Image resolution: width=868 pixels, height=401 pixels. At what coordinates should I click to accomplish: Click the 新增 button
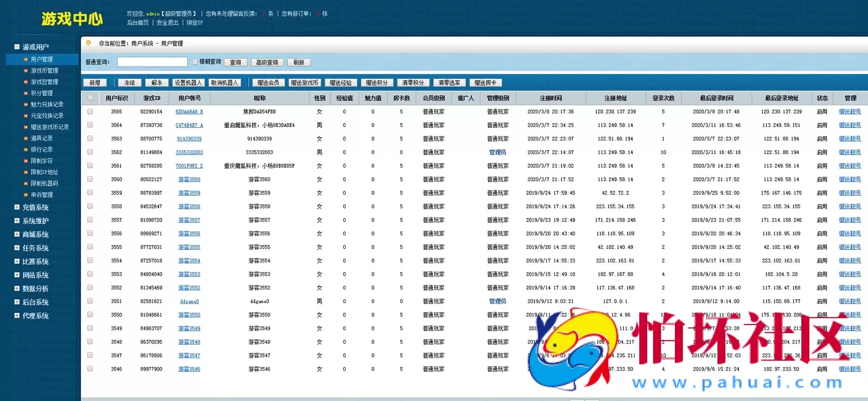coord(95,83)
